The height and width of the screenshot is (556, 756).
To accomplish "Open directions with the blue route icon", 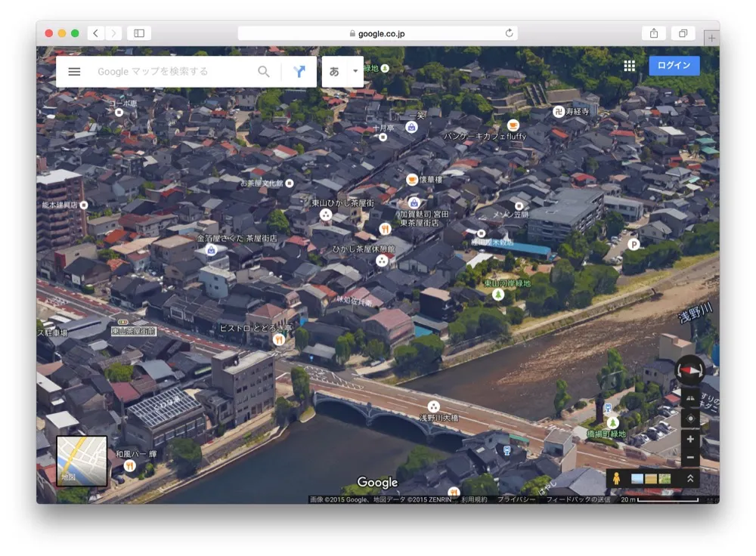I will (x=299, y=71).
